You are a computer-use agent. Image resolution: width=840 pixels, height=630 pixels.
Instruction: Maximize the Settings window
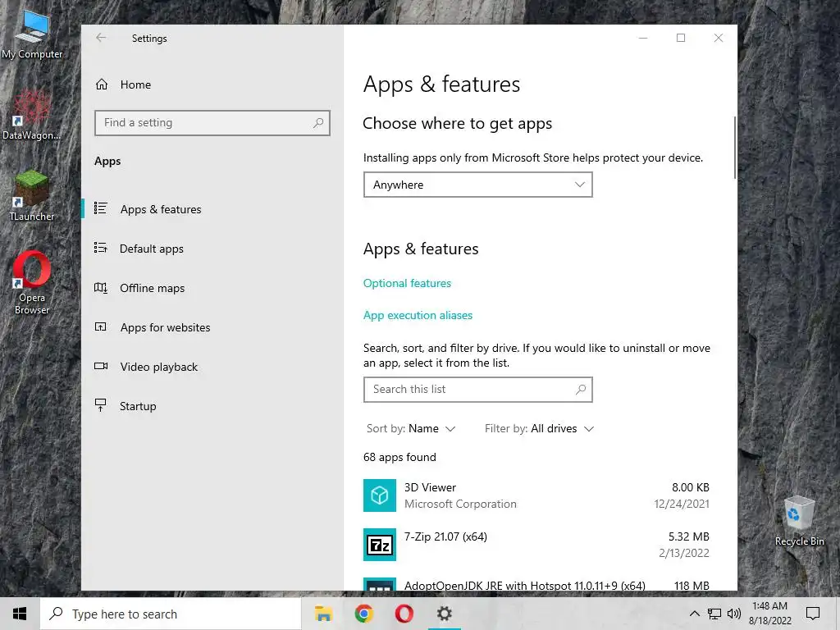[x=681, y=38]
